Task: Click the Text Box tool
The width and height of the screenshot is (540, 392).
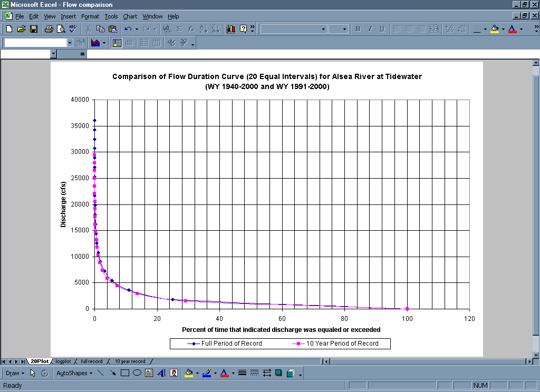Action: tap(149, 373)
